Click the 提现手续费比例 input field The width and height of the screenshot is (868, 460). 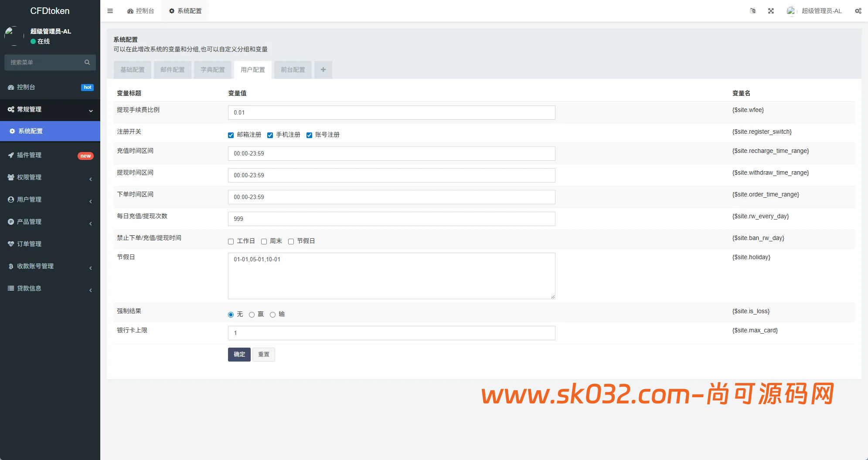391,112
